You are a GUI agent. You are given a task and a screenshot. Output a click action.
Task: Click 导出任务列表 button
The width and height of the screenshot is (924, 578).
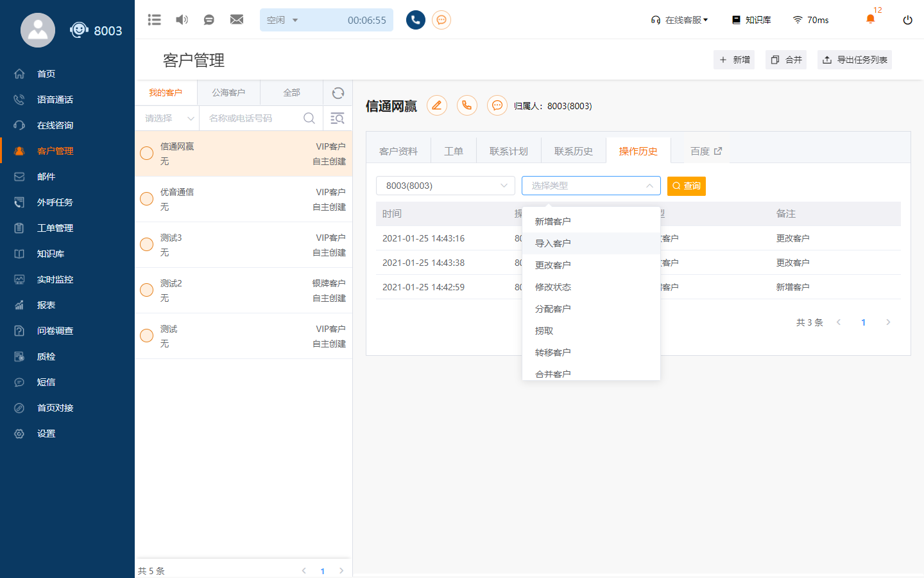click(855, 60)
